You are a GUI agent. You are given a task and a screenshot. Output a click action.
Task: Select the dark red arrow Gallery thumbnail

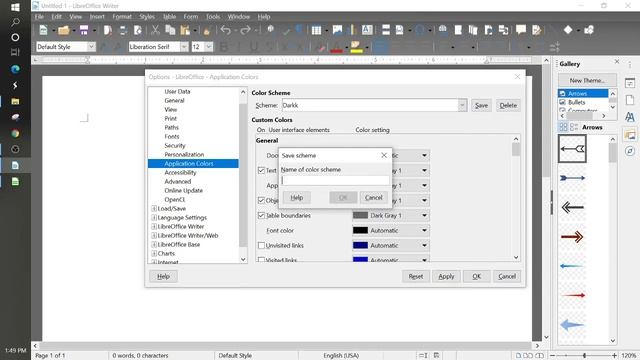[x=572, y=237]
